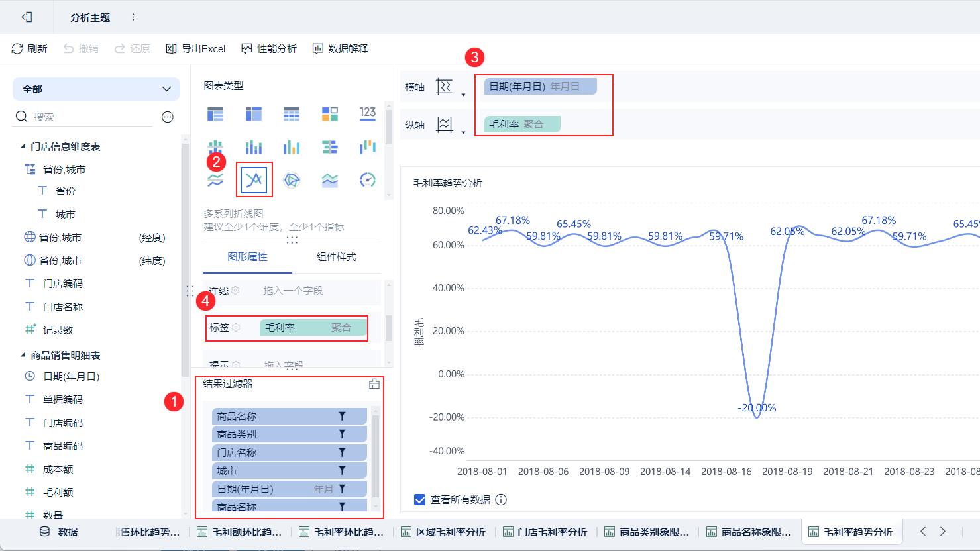Click the filter funnel icon on 商品类别
980x551 pixels.
coord(342,434)
